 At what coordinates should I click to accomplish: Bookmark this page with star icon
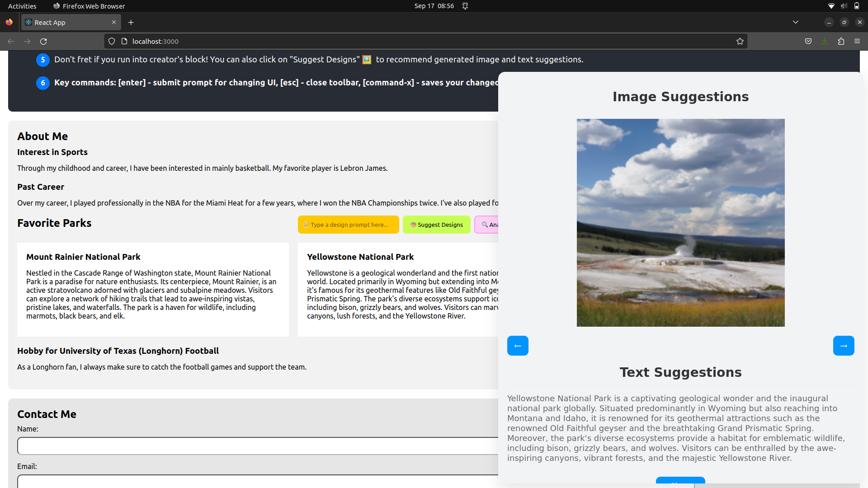pyautogui.click(x=740, y=41)
